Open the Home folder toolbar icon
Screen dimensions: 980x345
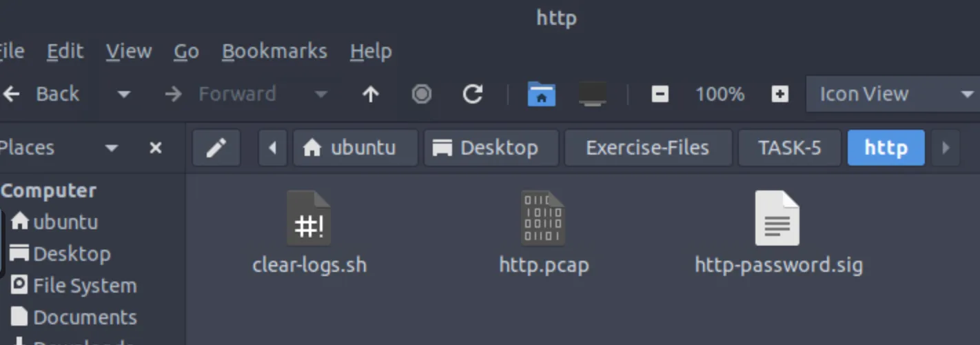tap(542, 95)
